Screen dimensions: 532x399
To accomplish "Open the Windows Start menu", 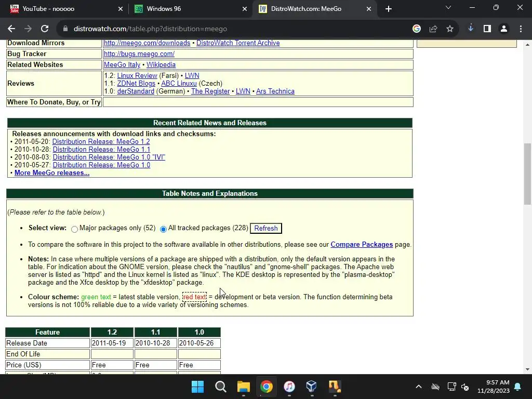I will pyautogui.click(x=197, y=387).
